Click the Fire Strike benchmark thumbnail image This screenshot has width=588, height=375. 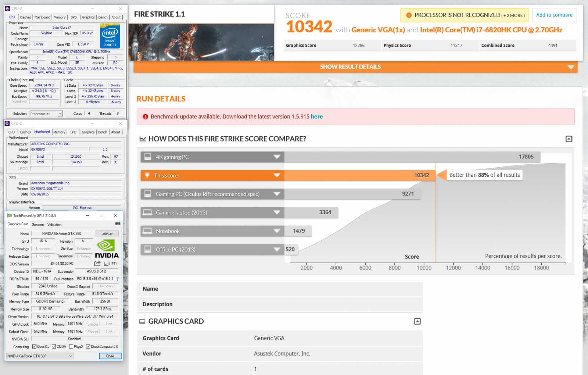201,42
